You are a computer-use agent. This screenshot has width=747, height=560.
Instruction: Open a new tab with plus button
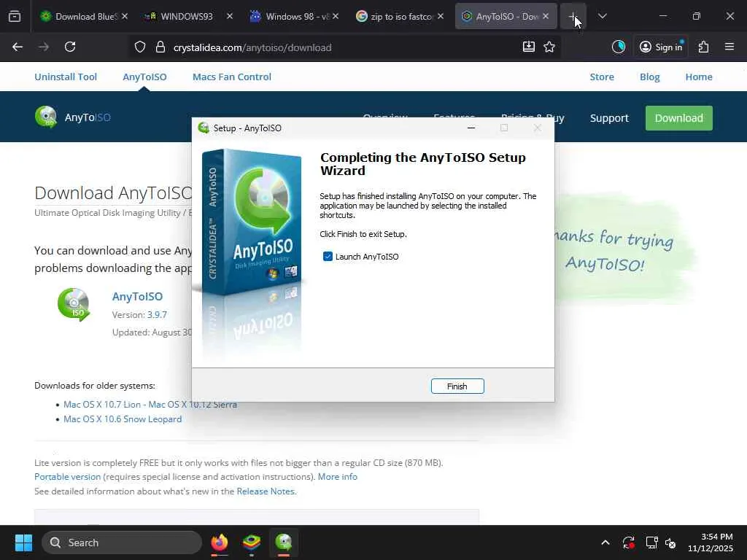point(573,16)
